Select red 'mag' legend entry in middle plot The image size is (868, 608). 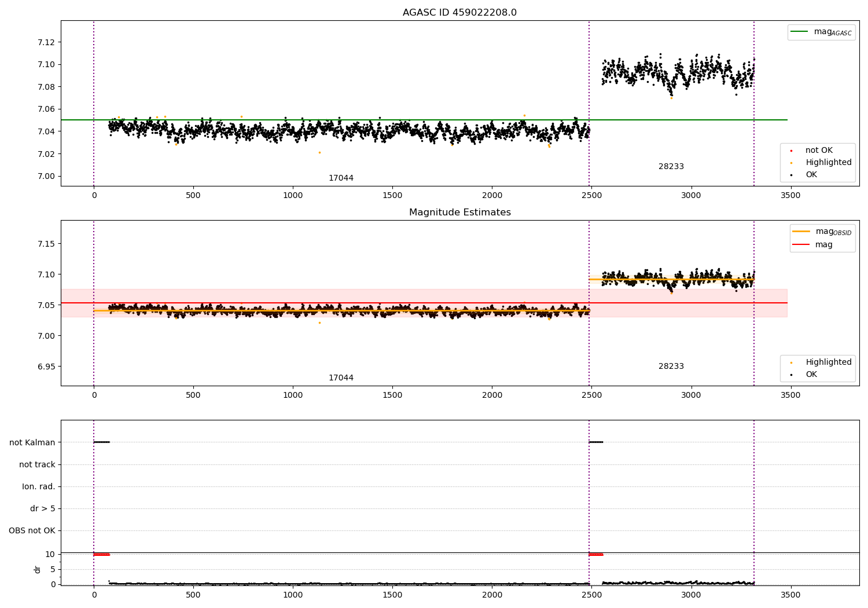tap(812, 245)
